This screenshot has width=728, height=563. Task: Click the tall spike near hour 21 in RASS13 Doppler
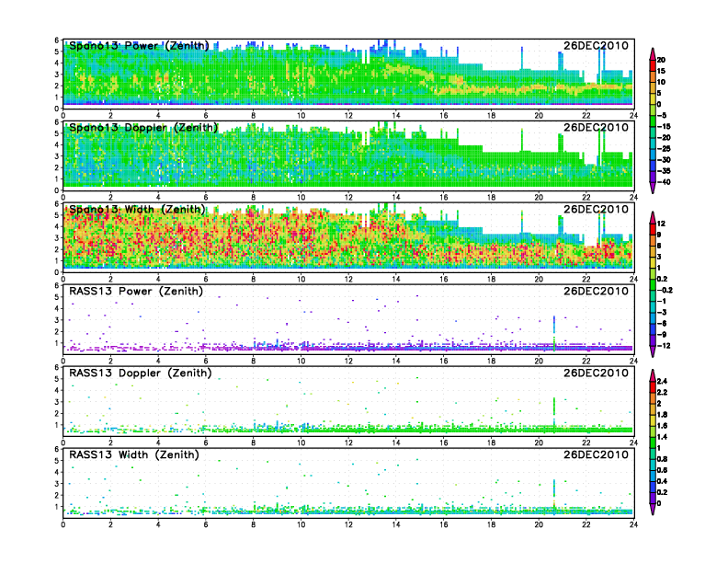[554, 408]
